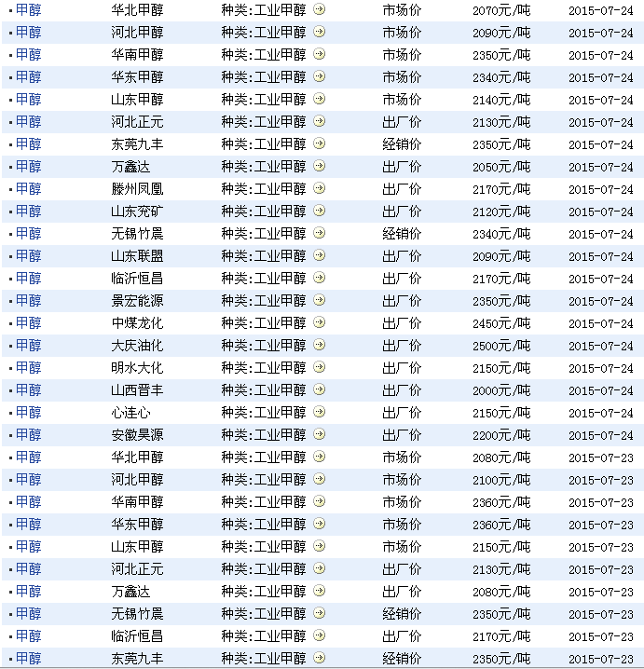This screenshot has width=644, height=669.
Task: Open 甲醇 link for 华北甲醇 at 2080元/吨
Action: tap(29, 457)
